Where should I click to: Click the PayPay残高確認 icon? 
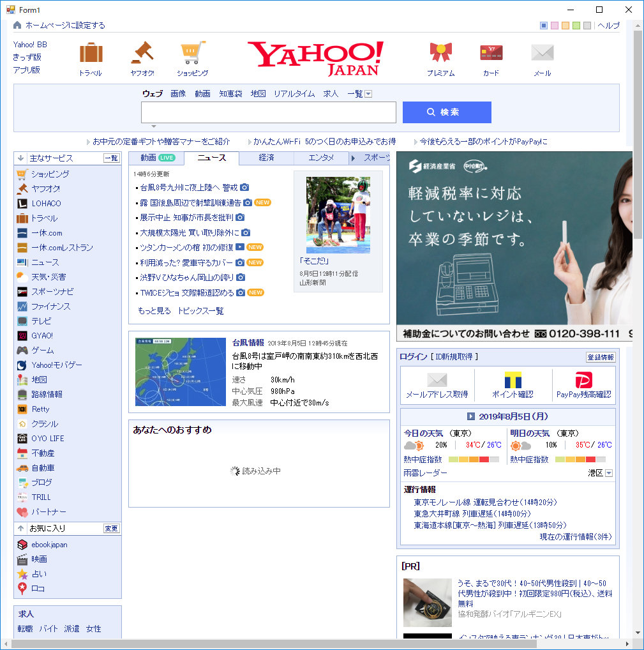tap(584, 380)
